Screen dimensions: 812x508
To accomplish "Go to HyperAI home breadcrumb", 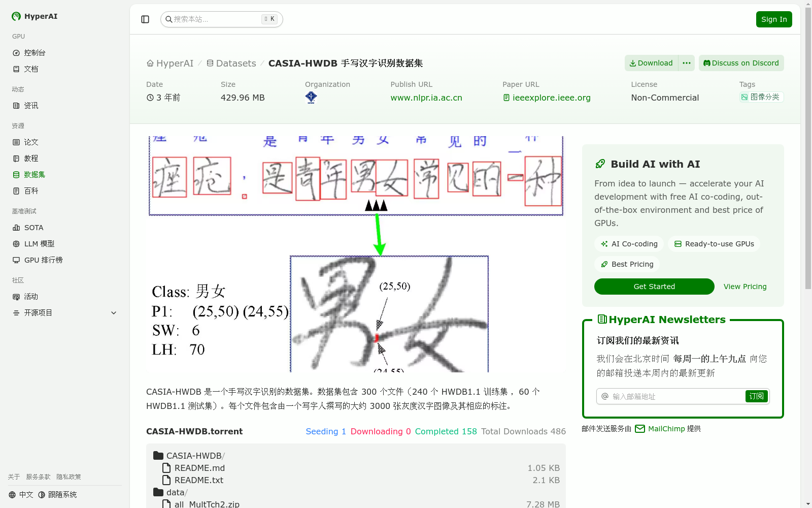I will pyautogui.click(x=170, y=63).
